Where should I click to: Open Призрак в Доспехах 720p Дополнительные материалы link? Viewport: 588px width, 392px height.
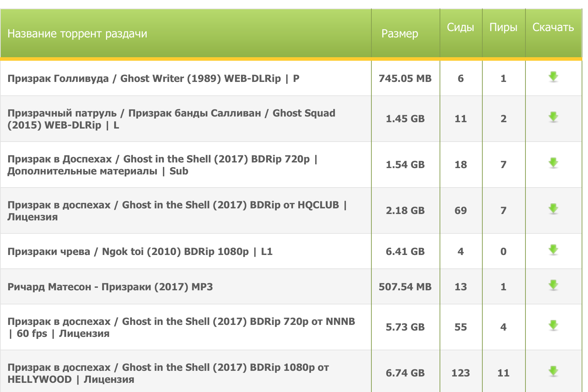pyautogui.click(x=163, y=165)
